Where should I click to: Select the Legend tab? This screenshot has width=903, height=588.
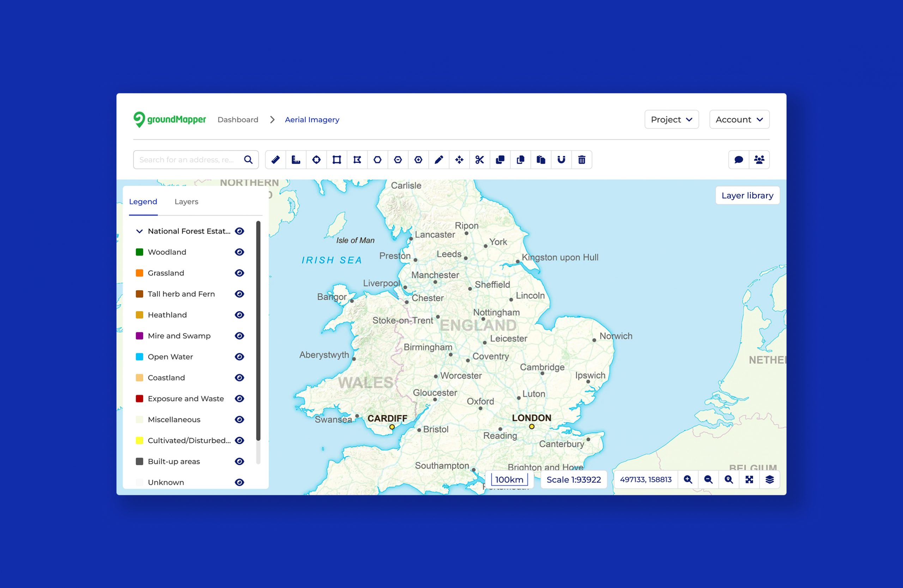143,202
